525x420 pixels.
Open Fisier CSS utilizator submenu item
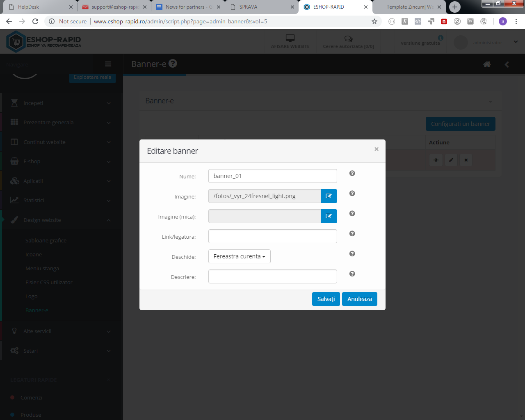(x=49, y=282)
